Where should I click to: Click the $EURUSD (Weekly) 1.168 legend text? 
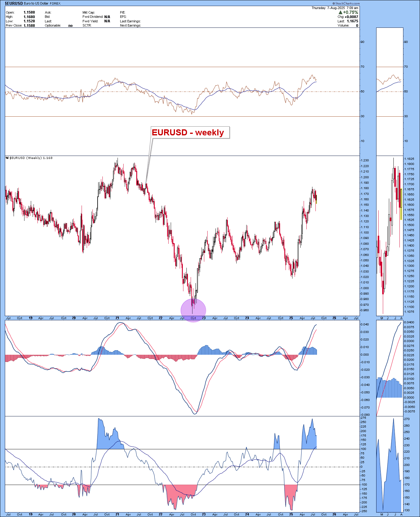(x=31, y=158)
